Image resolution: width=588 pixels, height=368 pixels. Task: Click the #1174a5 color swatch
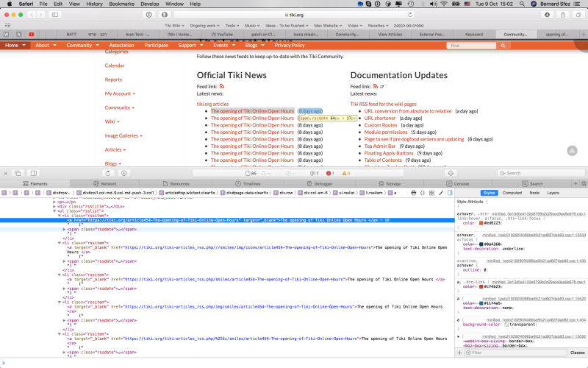pos(481,303)
